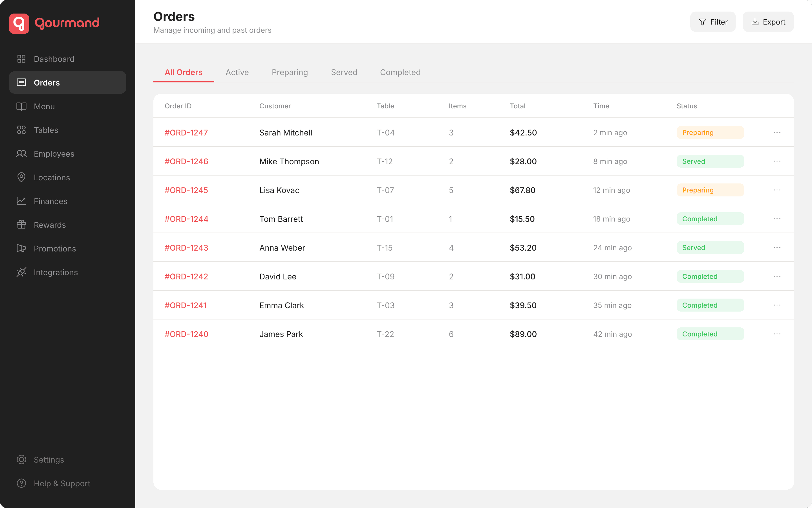The height and width of the screenshot is (508, 812).
Task: Open more options for Tom Barrett's order
Action: 777,219
